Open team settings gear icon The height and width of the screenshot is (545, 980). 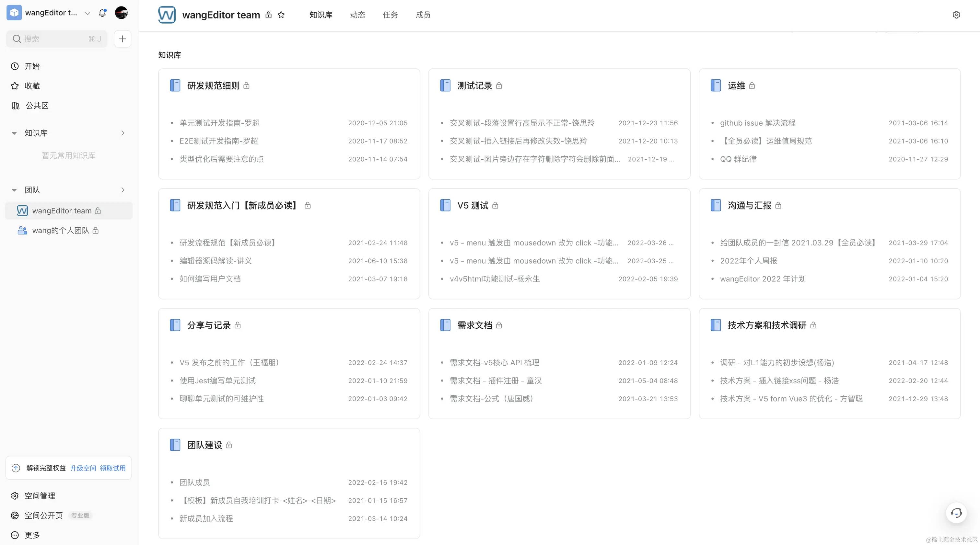tap(956, 15)
